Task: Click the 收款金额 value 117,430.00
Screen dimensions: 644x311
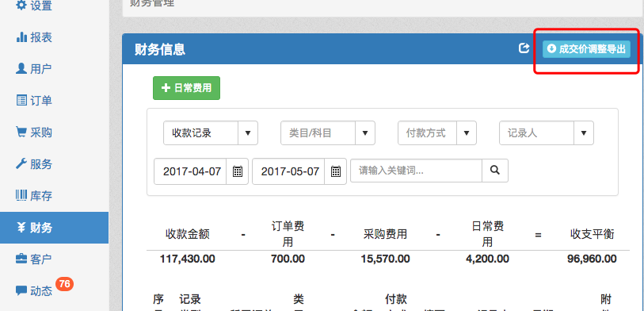Action: (x=187, y=259)
